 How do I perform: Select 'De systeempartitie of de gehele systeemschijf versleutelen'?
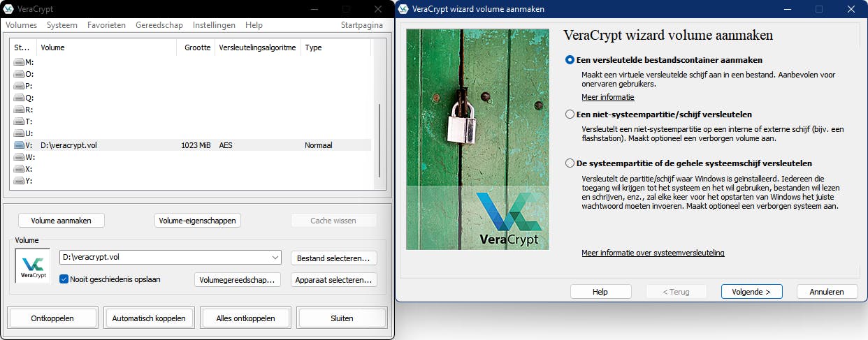coord(570,163)
